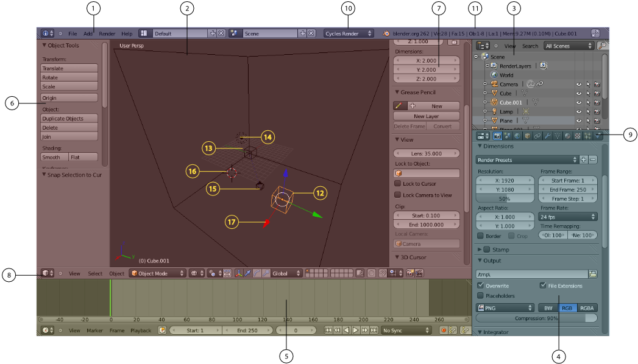This screenshot has height=364, width=638.
Task: Open the Object Data tab triangle icon
Action: click(x=558, y=136)
